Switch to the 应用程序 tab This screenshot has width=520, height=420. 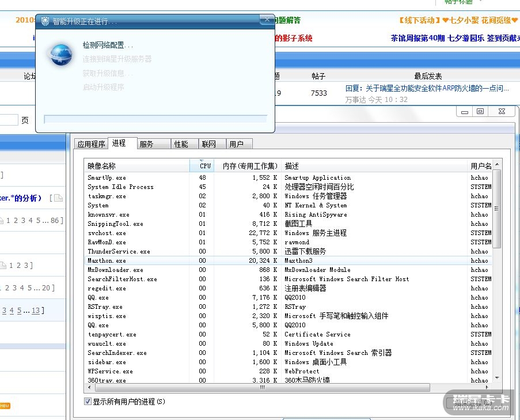click(x=90, y=144)
